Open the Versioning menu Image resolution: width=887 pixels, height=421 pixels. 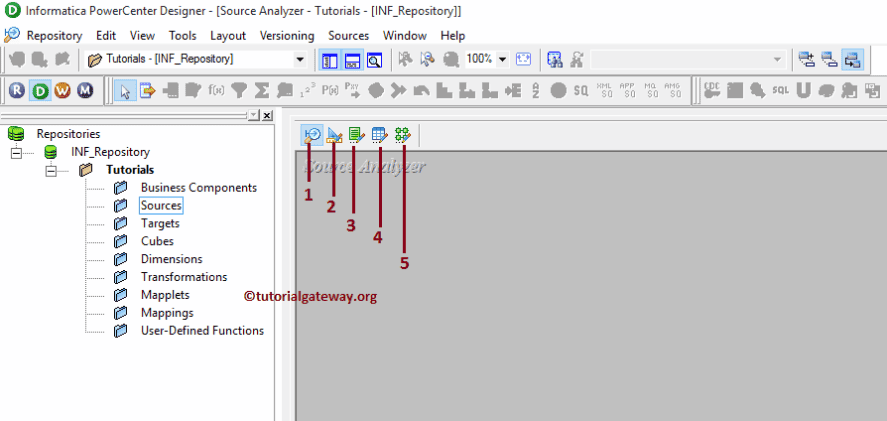[287, 36]
